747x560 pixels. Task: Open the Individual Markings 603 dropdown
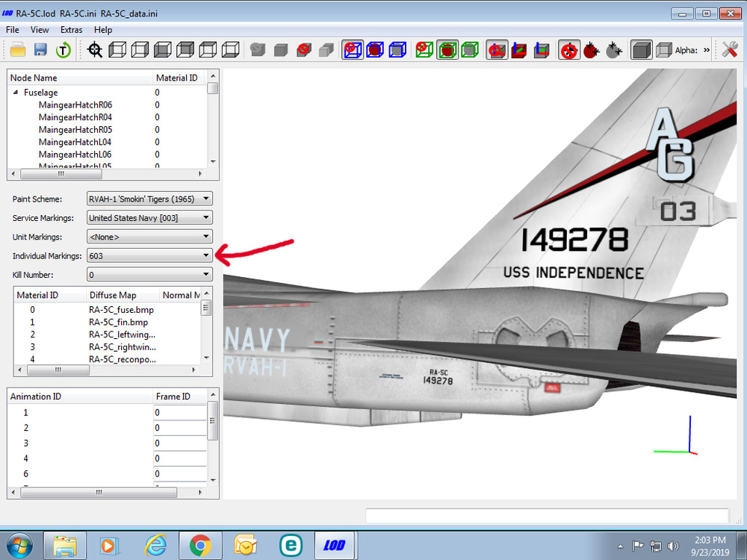pyautogui.click(x=149, y=255)
